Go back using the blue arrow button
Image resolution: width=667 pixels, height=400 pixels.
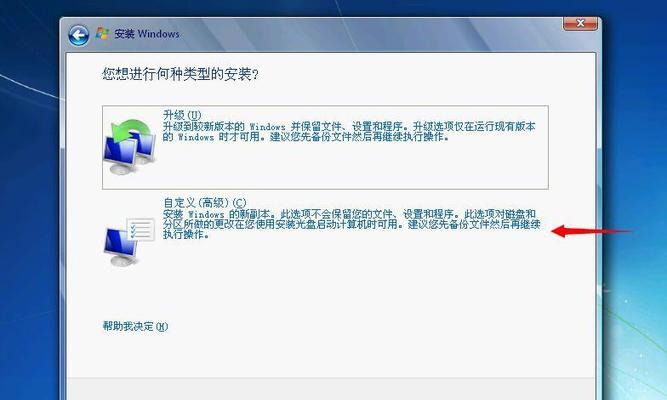[79, 35]
